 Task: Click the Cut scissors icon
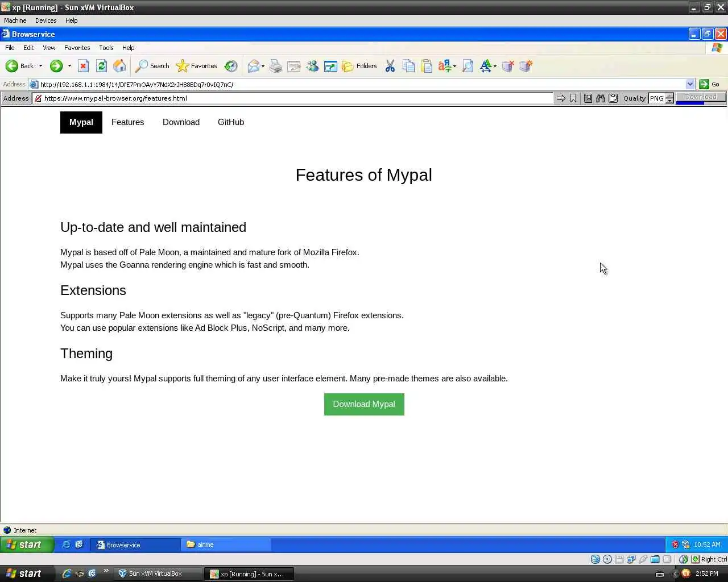(x=390, y=66)
